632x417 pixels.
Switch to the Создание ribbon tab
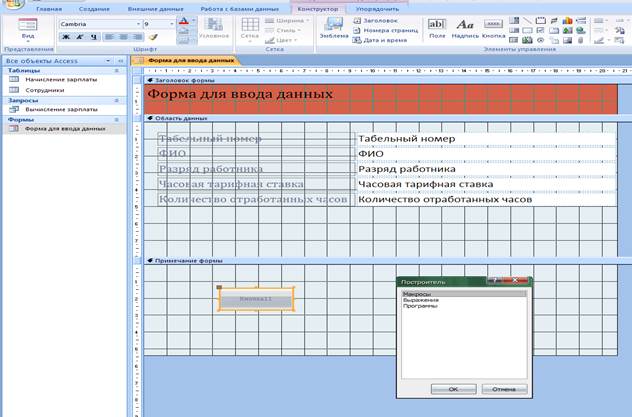click(94, 9)
